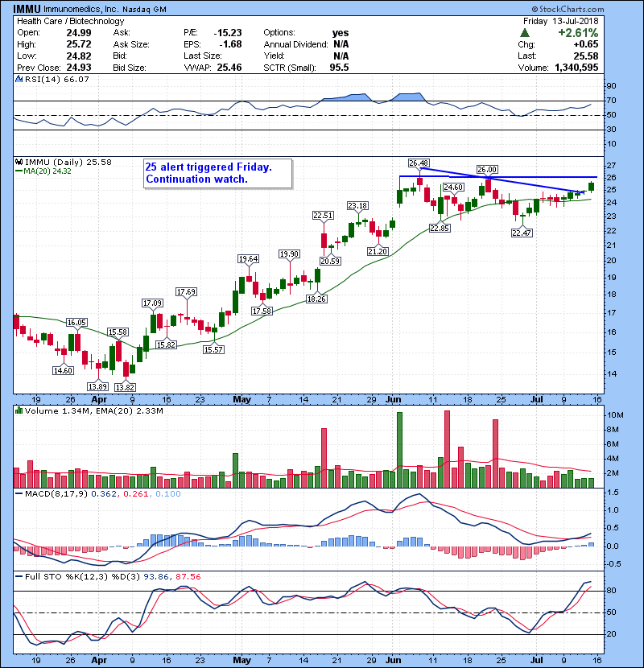The height and width of the screenshot is (668, 644).
Task: Click the Low value 24.82
Action: click(78, 56)
